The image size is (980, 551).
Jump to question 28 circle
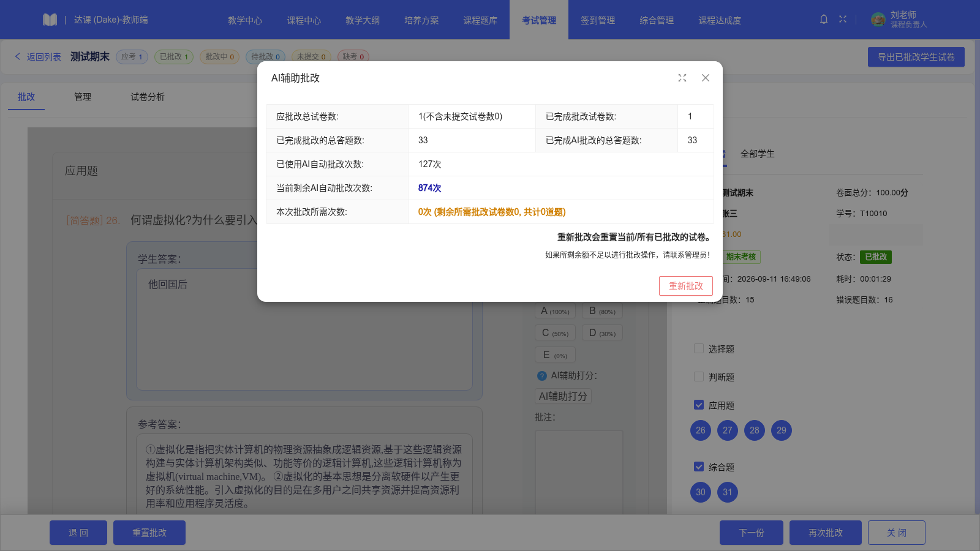click(755, 430)
